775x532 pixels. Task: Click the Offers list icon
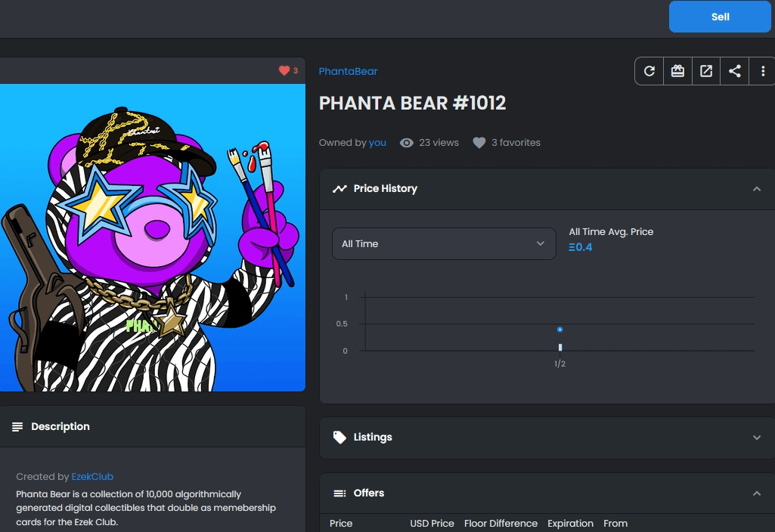click(x=339, y=493)
